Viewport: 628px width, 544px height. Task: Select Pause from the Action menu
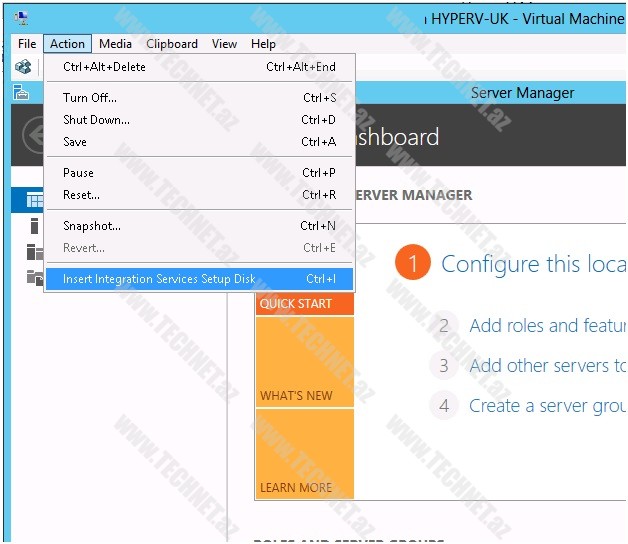78,173
